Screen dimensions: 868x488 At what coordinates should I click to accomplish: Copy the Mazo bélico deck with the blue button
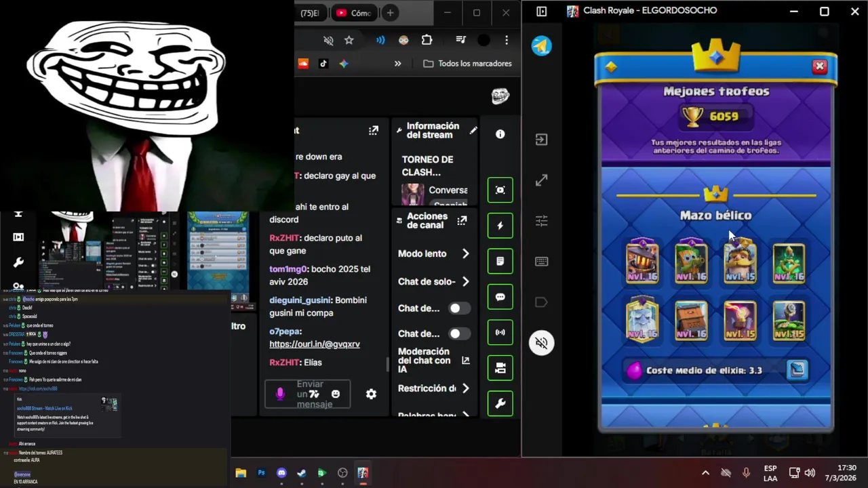[797, 370]
